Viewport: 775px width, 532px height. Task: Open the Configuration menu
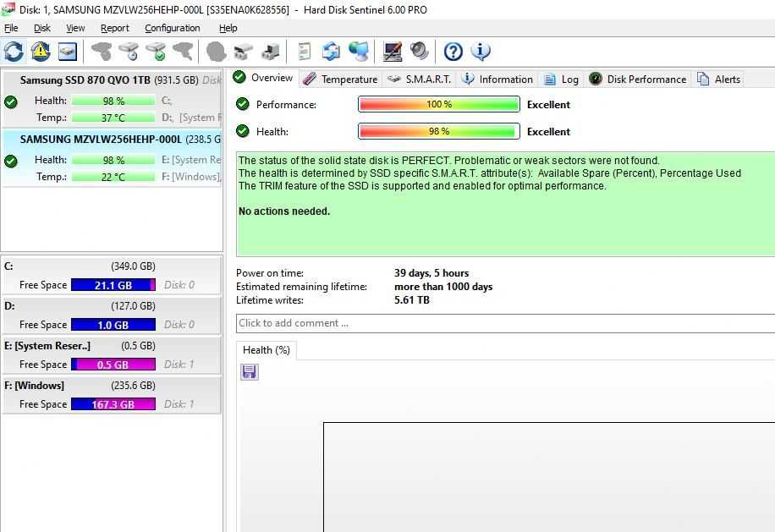tap(173, 28)
